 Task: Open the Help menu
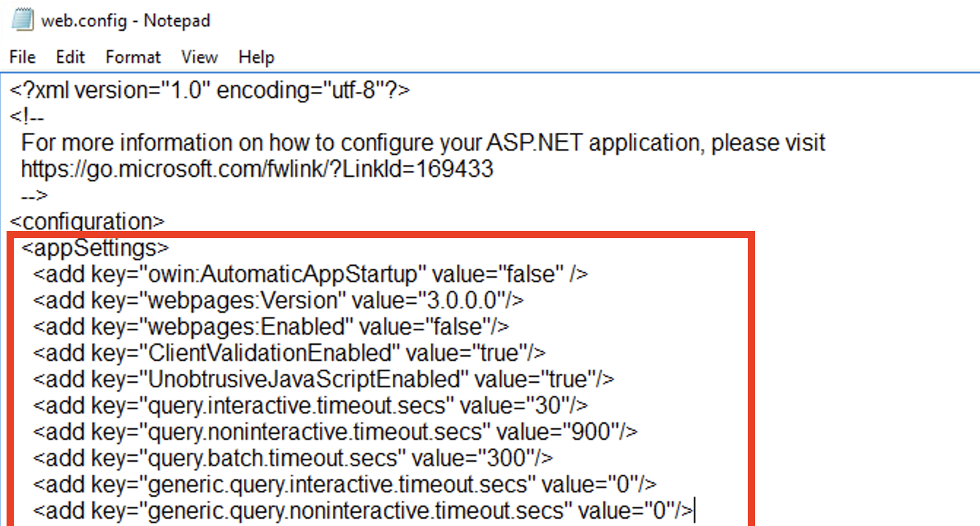tap(256, 57)
